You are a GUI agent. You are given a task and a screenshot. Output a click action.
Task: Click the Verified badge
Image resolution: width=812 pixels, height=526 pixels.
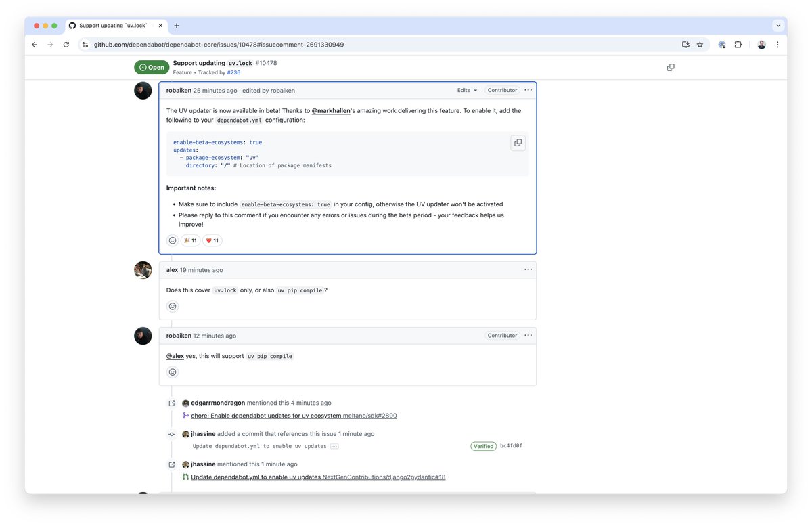click(484, 446)
